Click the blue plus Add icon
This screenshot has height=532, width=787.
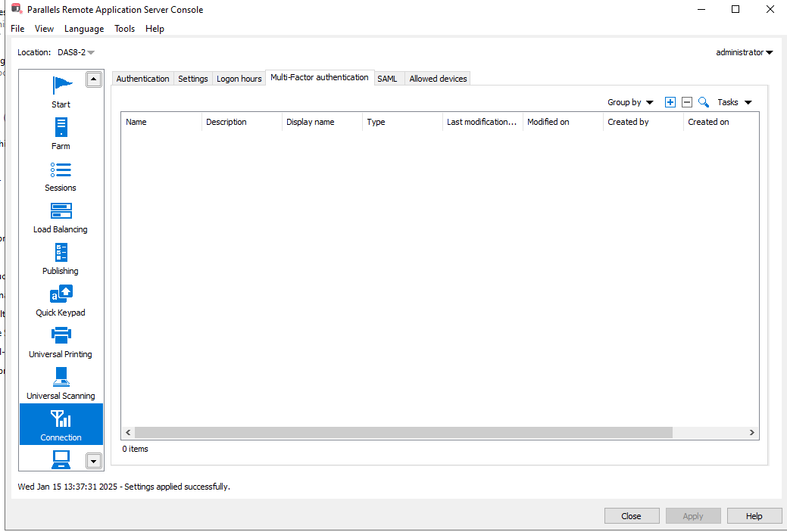(670, 102)
